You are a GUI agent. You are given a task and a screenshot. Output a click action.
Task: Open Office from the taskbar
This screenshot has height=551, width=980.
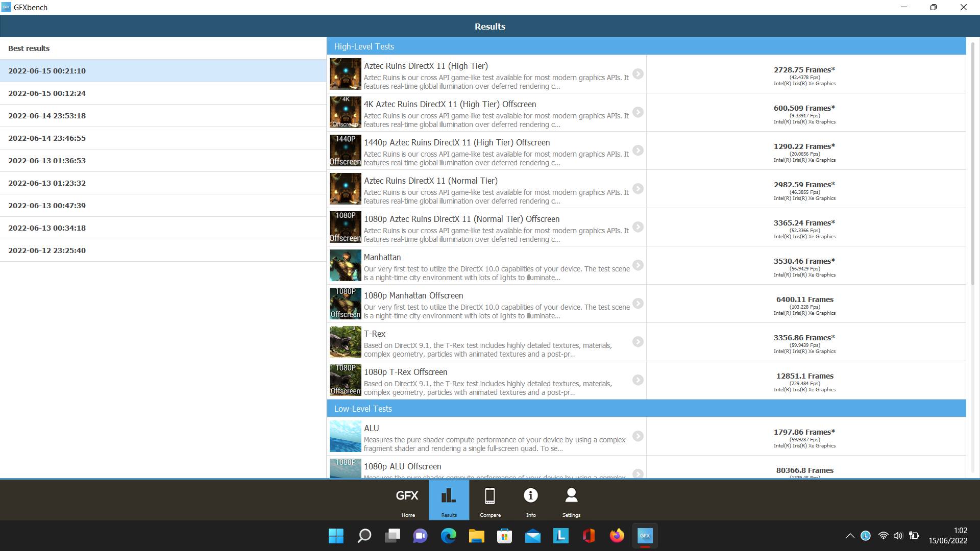(x=589, y=536)
